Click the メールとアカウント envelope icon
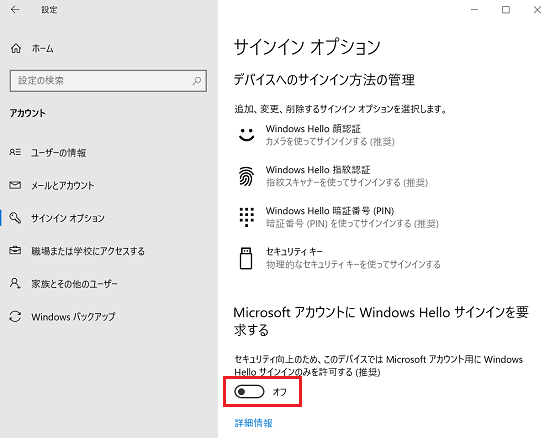This screenshot has width=550, height=438. [15, 185]
